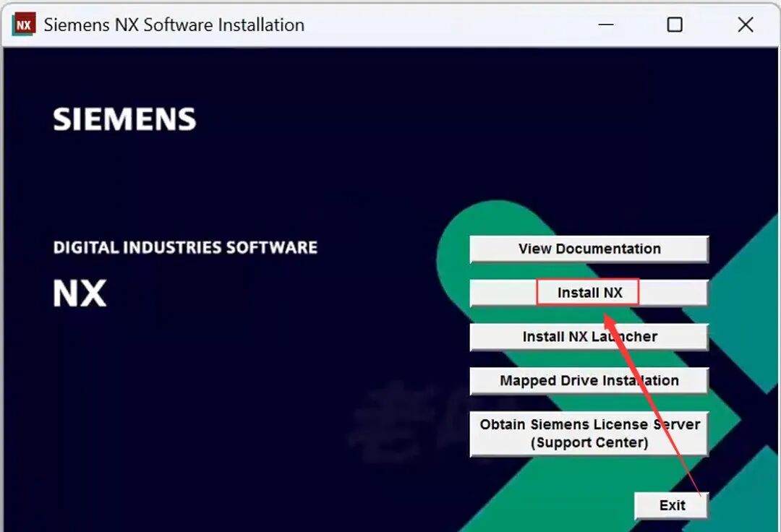Maximize the Siemens NX installation window
781x532 pixels.
[675, 25]
